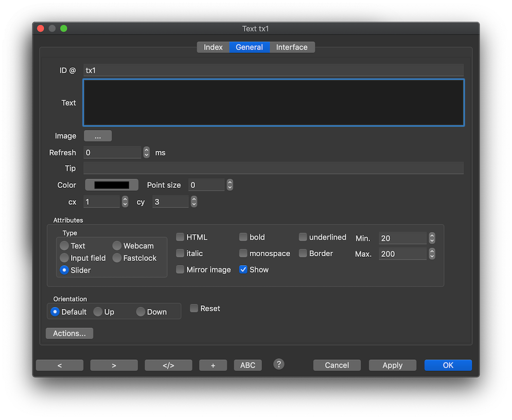Toggle the Border checkbox
This screenshot has height=420, width=512.
point(303,253)
